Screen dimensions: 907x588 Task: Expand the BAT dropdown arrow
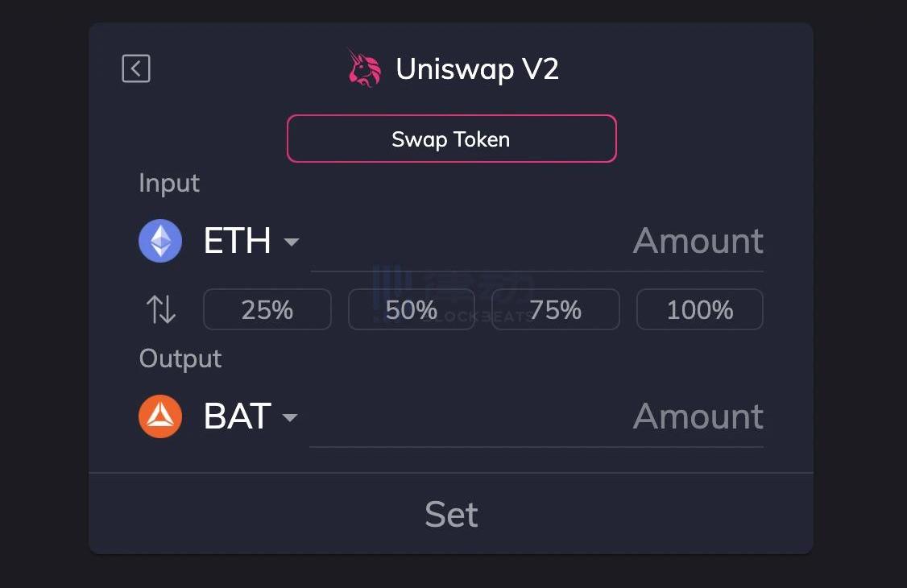pos(290,417)
